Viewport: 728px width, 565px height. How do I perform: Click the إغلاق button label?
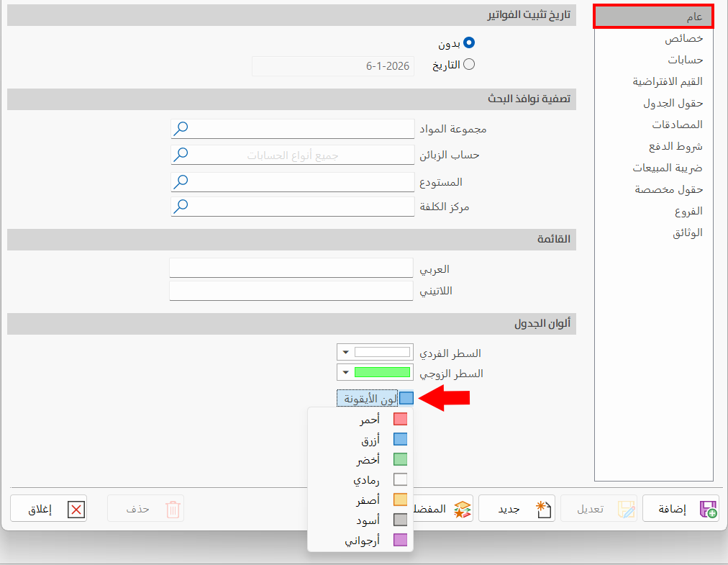pos(40,510)
